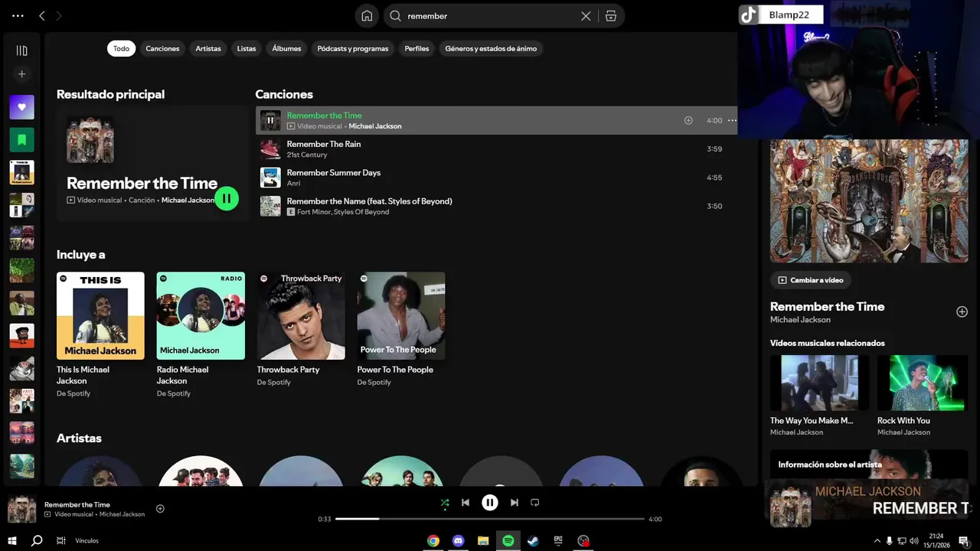
Task: Skip to previous track
Action: tap(465, 503)
